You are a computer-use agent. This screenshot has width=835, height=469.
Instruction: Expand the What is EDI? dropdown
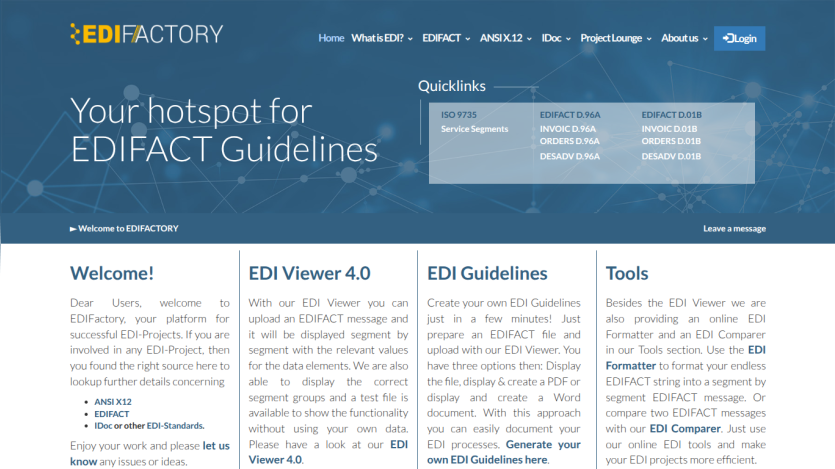382,38
